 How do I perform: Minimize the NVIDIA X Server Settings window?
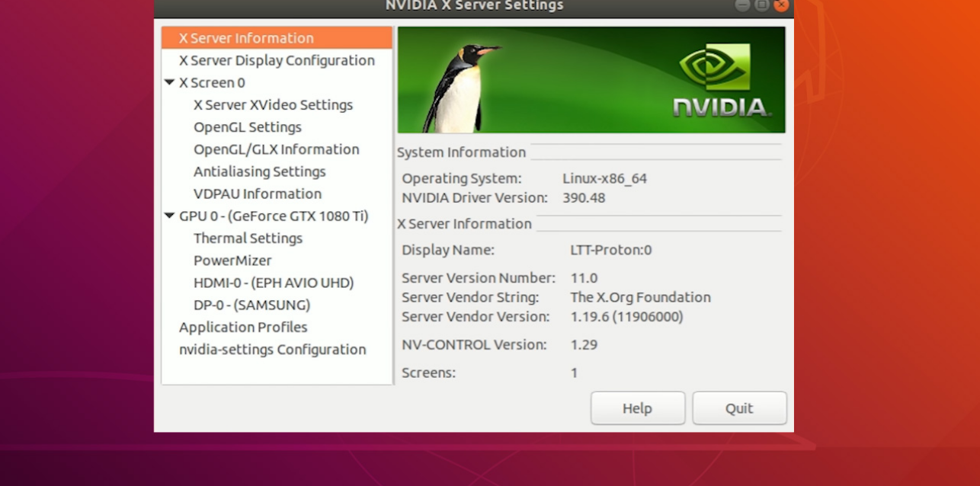point(742,5)
